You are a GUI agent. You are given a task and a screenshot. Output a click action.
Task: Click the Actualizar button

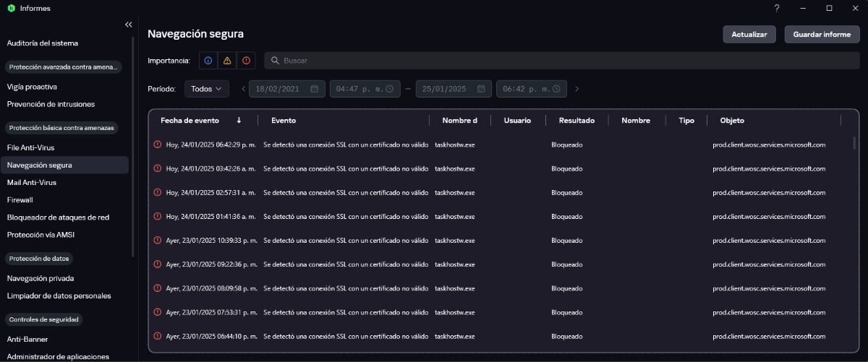tap(749, 35)
